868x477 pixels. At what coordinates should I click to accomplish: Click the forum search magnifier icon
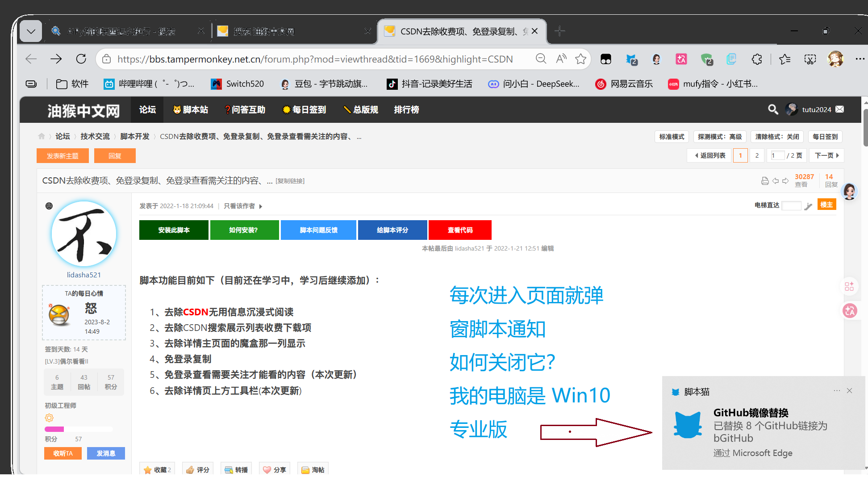point(773,109)
